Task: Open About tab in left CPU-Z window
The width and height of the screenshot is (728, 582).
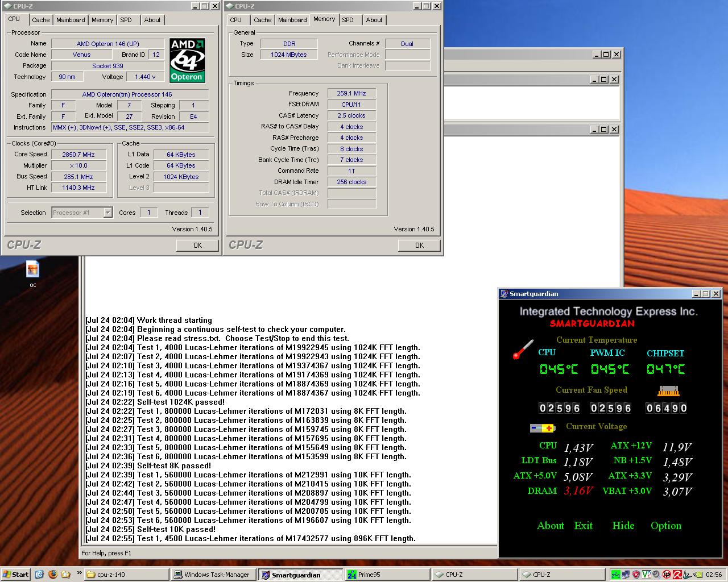Action: point(152,20)
